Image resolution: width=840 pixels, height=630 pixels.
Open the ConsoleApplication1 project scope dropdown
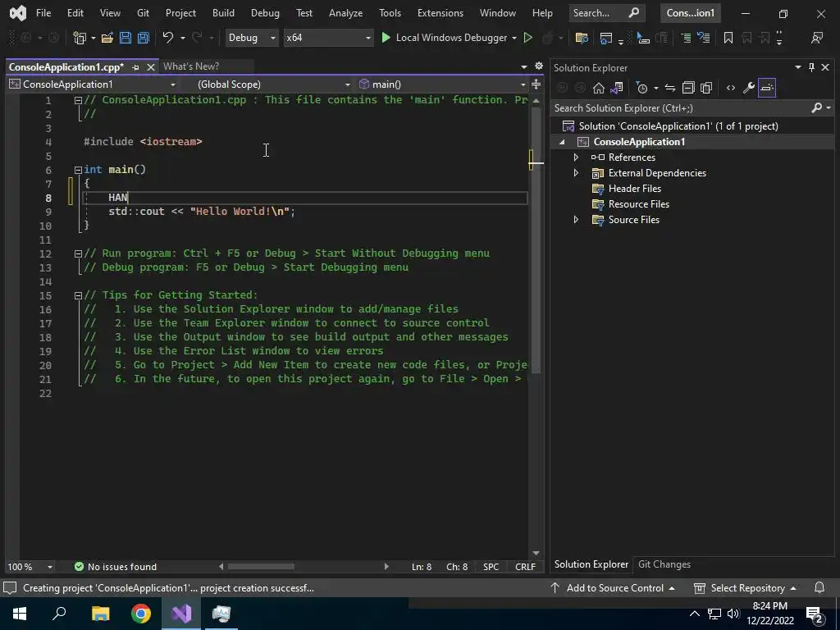[x=92, y=84]
